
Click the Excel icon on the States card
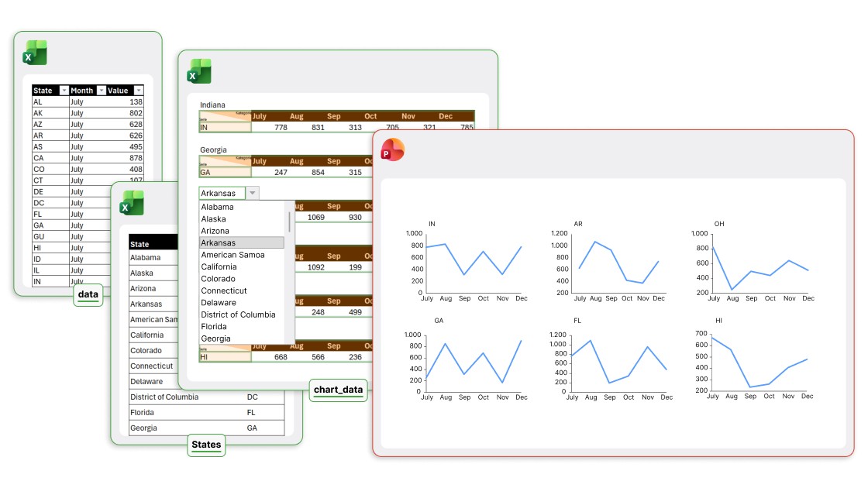point(132,203)
